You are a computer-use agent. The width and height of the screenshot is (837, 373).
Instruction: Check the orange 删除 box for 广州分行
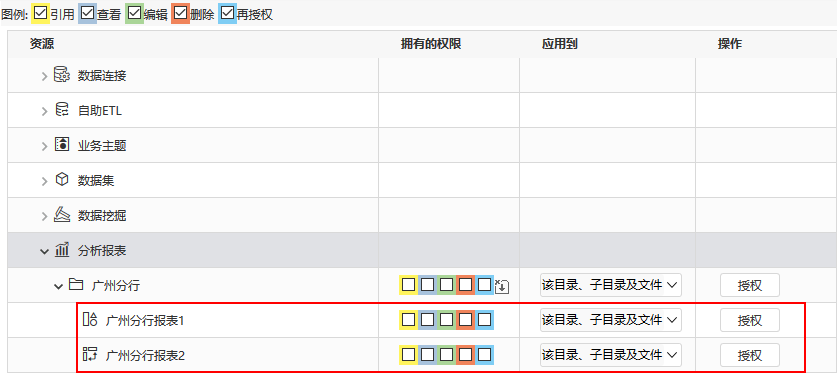(x=465, y=285)
